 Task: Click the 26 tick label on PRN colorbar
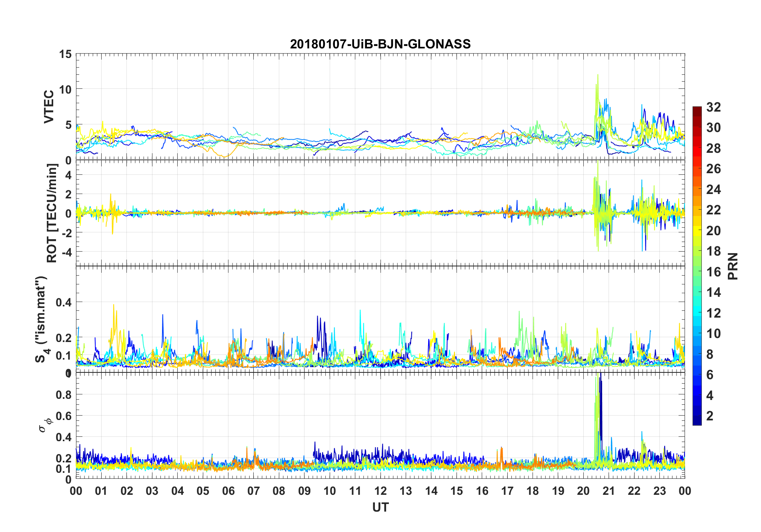pyautogui.click(x=713, y=169)
